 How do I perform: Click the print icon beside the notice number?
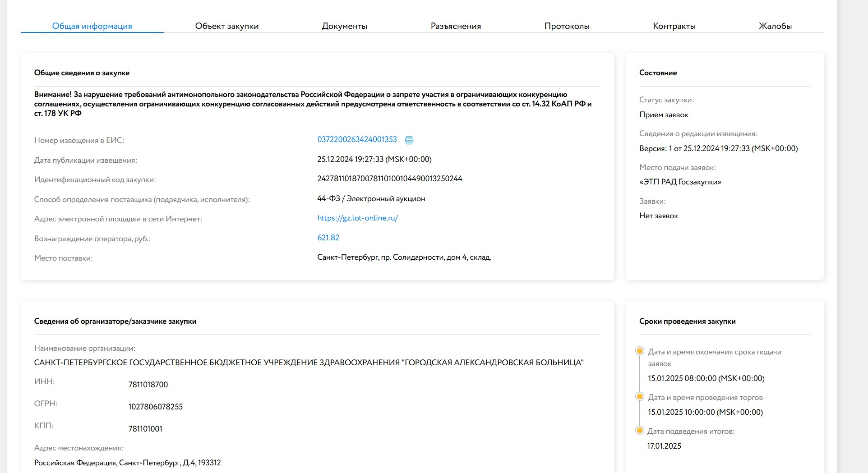click(409, 140)
